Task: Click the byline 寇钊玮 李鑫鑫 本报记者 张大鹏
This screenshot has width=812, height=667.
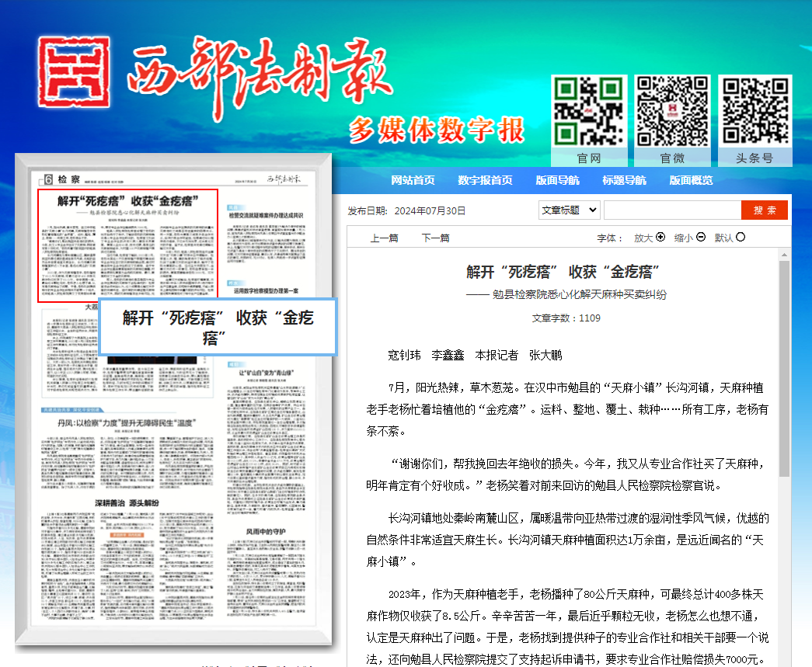Action: tap(475, 356)
